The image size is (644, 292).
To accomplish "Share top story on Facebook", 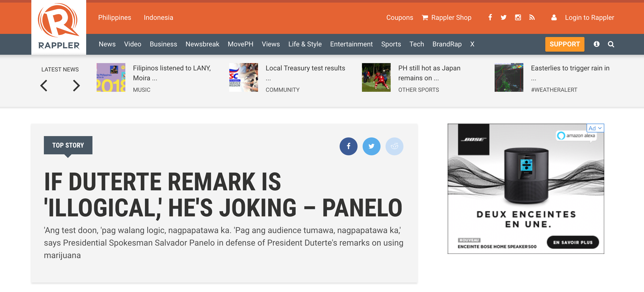I will pyautogui.click(x=348, y=146).
